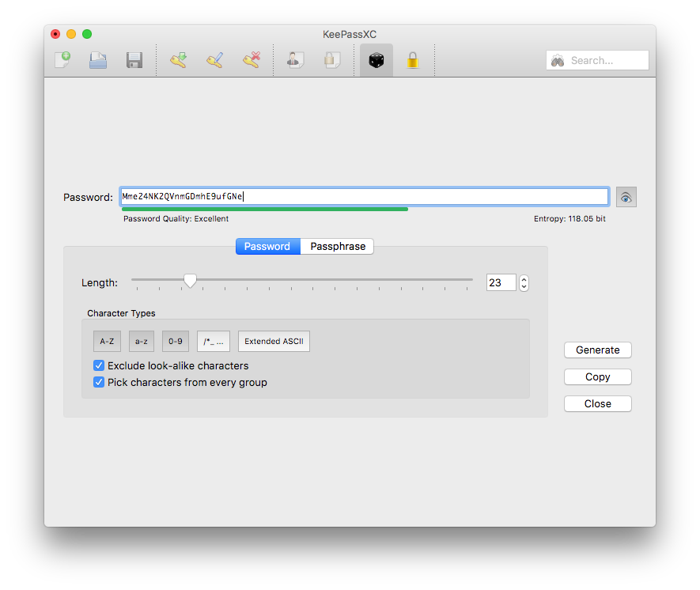
Task: Click the length value field showing 23
Action: (x=501, y=282)
